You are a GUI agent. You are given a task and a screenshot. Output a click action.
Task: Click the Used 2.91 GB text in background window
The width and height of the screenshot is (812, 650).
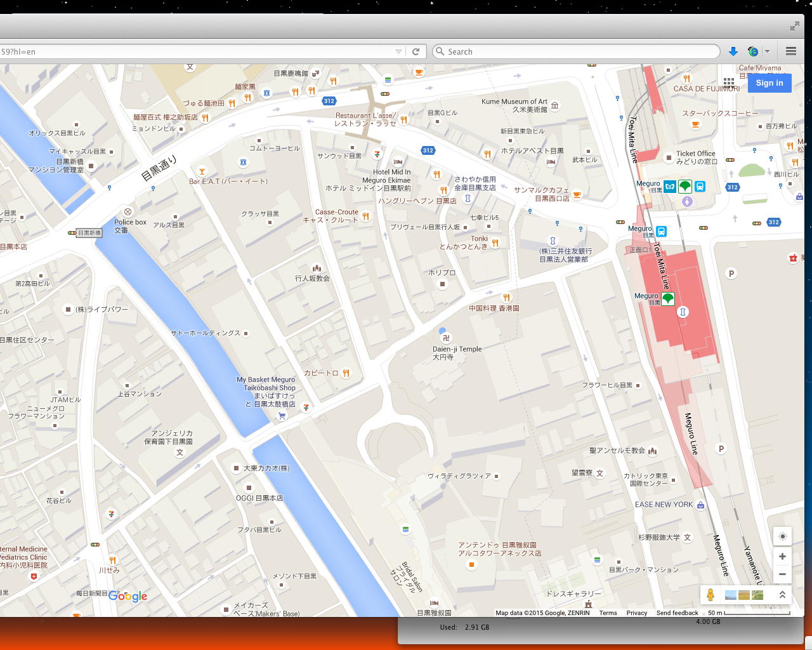464,627
